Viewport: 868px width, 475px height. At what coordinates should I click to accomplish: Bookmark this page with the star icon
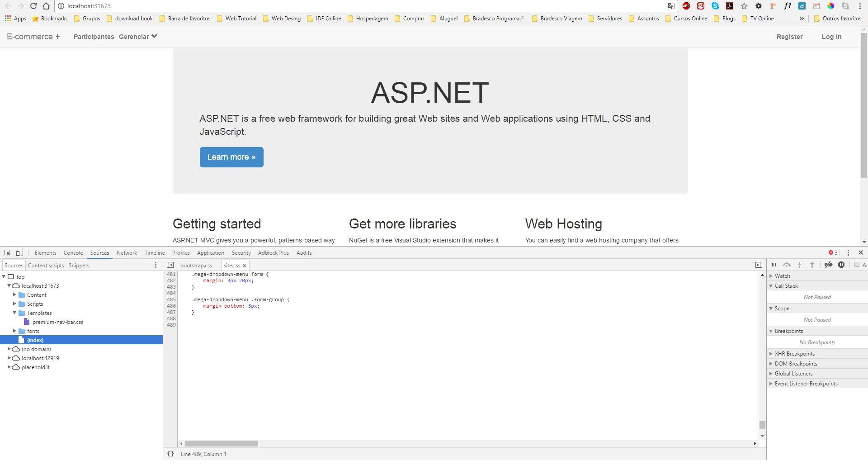click(744, 6)
